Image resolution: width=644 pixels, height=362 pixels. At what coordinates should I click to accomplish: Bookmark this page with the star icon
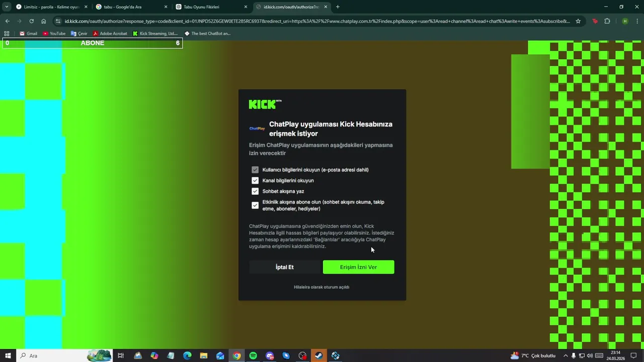tap(578, 21)
